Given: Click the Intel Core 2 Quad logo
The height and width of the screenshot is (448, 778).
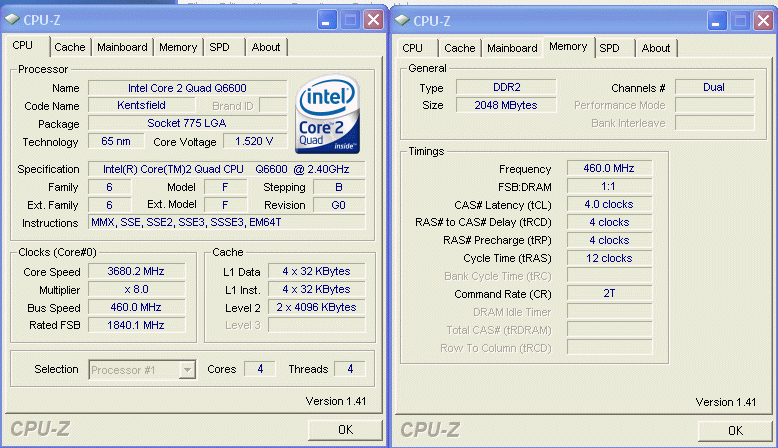Looking at the screenshot, I should pyautogui.click(x=327, y=114).
